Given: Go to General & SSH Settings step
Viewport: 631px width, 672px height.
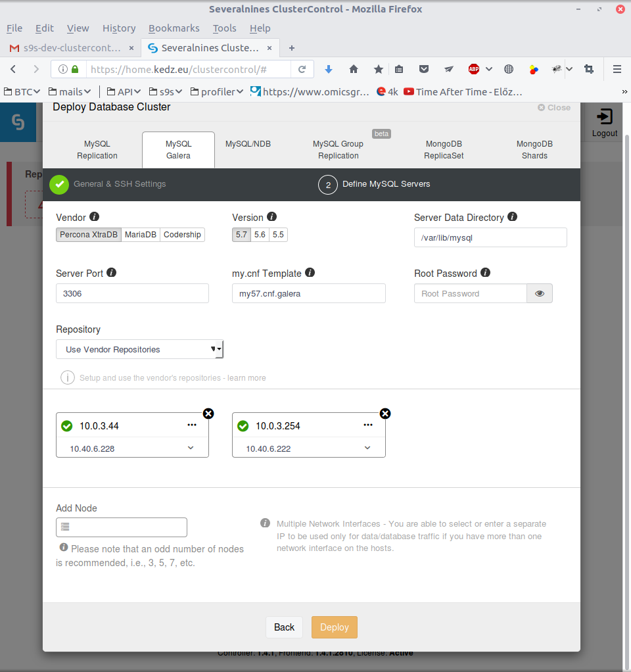Looking at the screenshot, I should (x=108, y=184).
